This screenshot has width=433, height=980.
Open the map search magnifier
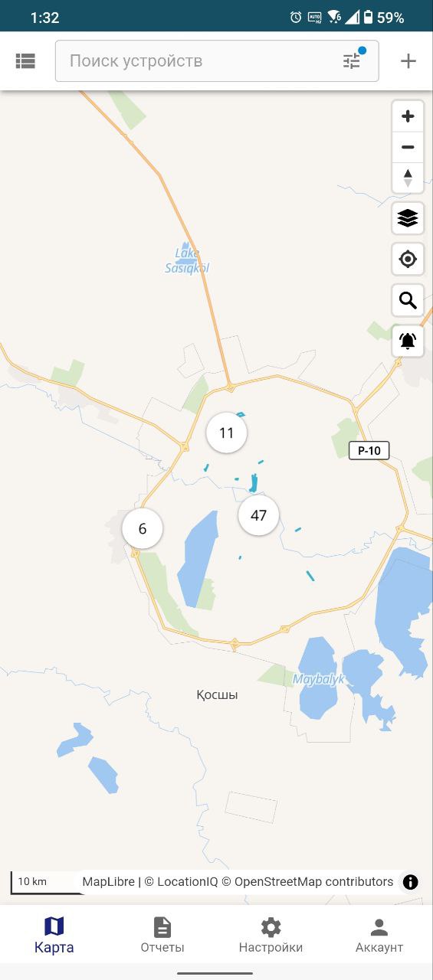[x=408, y=300]
